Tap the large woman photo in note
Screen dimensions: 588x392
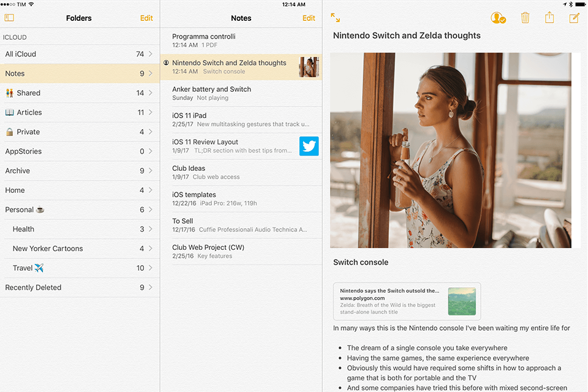point(450,150)
